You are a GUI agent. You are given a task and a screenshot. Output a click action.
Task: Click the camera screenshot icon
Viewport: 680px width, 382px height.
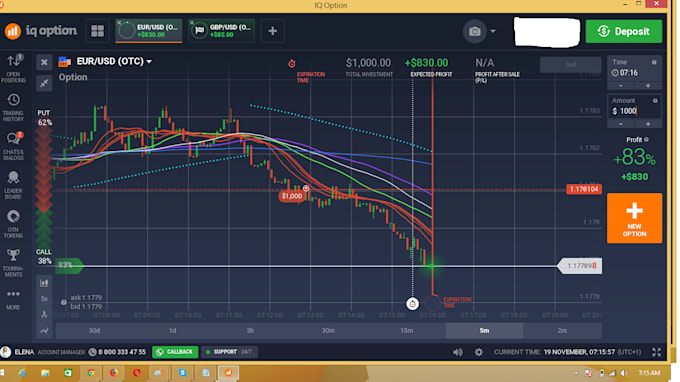click(474, 31)
